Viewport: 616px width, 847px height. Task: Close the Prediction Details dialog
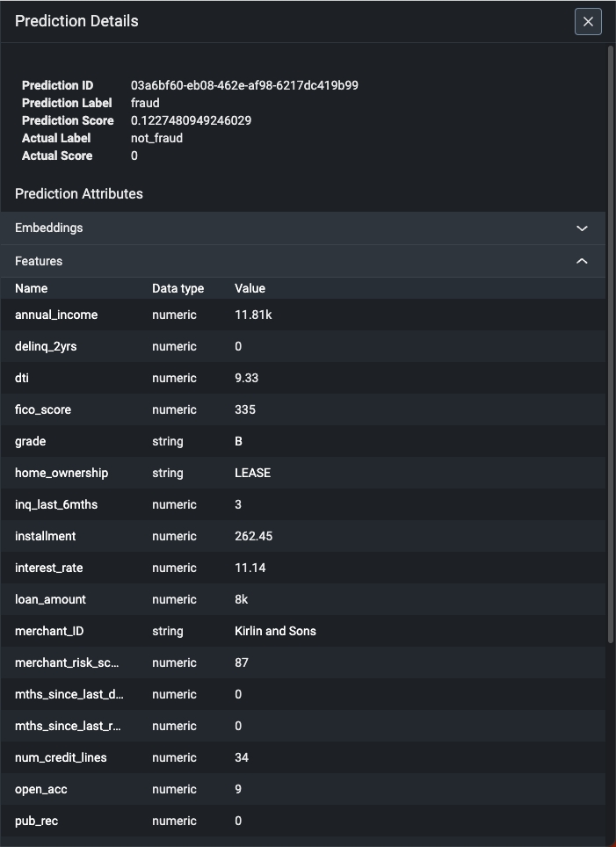(588, 22)
